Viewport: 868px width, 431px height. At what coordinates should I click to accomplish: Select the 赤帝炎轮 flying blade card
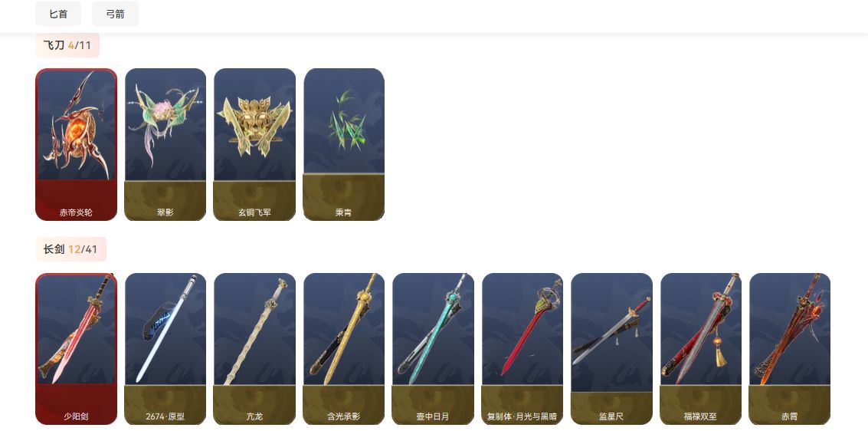coord(77,145)
